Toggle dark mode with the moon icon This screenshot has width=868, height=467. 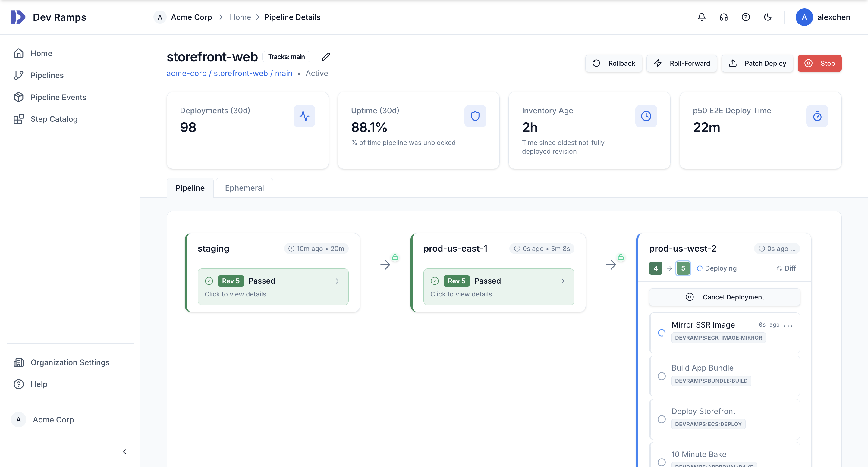pos(768,17)
